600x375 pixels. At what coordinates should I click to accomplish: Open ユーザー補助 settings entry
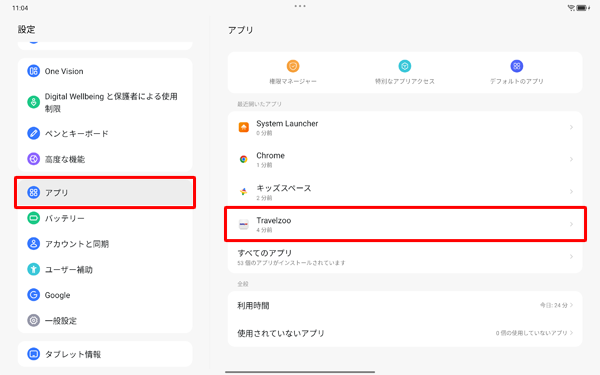(105, 269)
